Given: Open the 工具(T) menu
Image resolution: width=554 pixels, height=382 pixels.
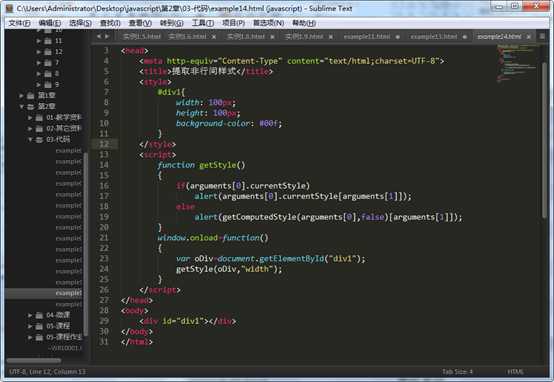Looking at the screenshot, I should [202, 23].
